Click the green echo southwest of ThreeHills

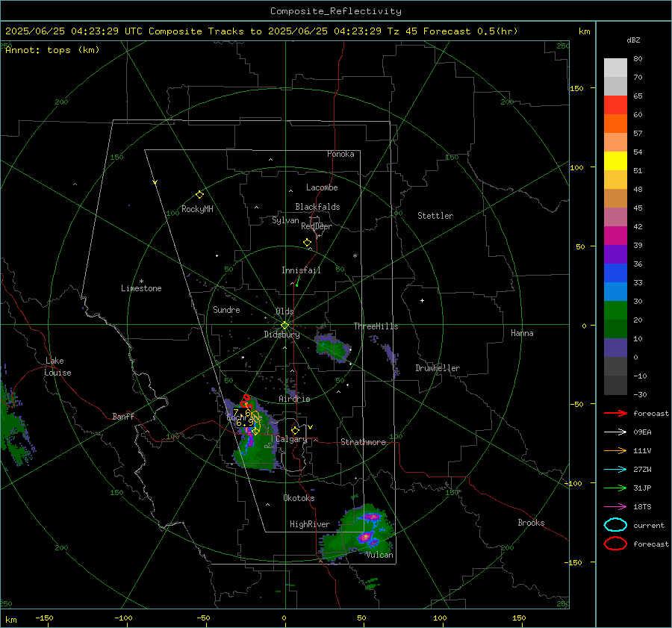(x=333, y=348)
